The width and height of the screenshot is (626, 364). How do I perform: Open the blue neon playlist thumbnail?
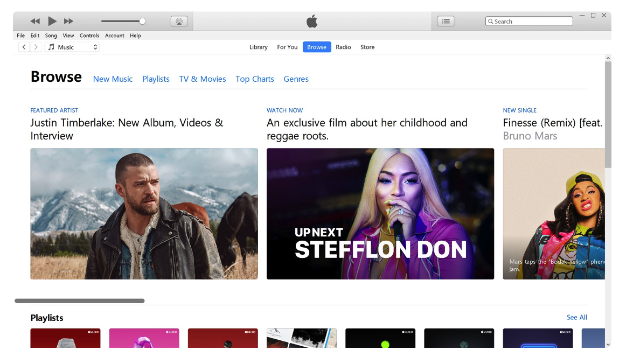pos(538,338)
